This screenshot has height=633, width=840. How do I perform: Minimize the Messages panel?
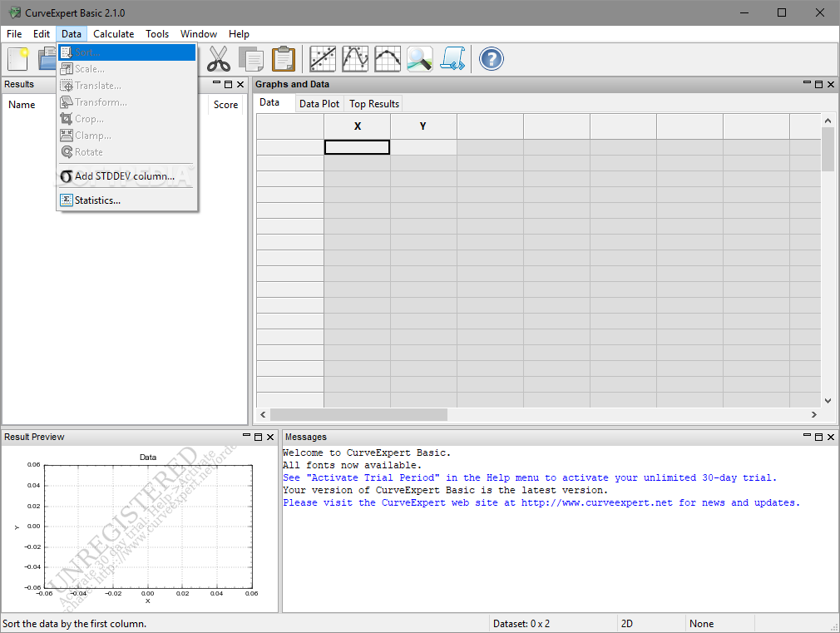tap(807, 437)
